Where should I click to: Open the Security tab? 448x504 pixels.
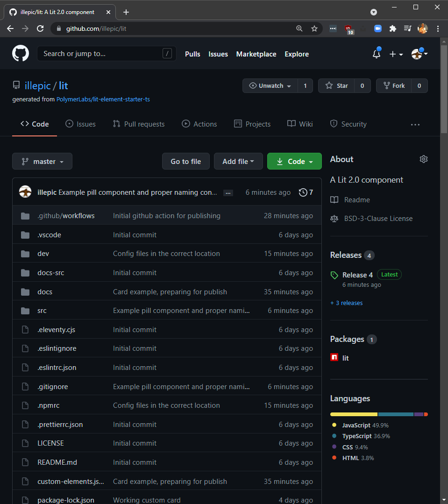coord(348,124)
